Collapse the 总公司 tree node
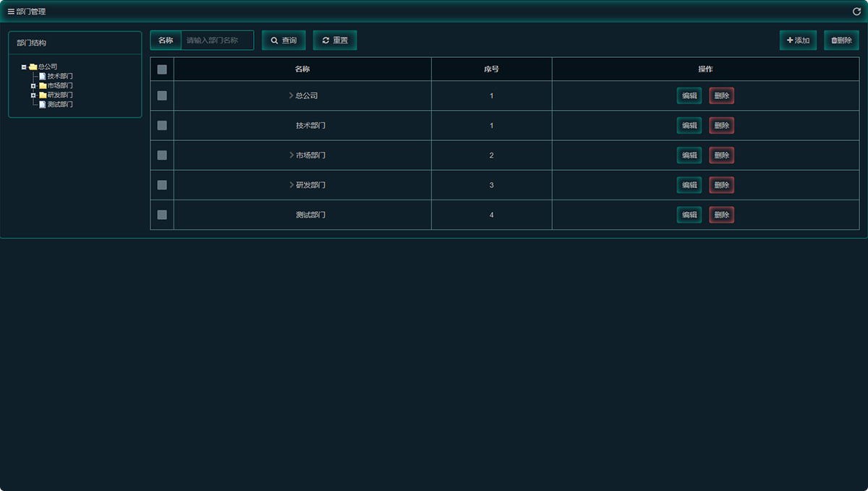The width and height of the screenshot is (868, 491). pos(24,67)
